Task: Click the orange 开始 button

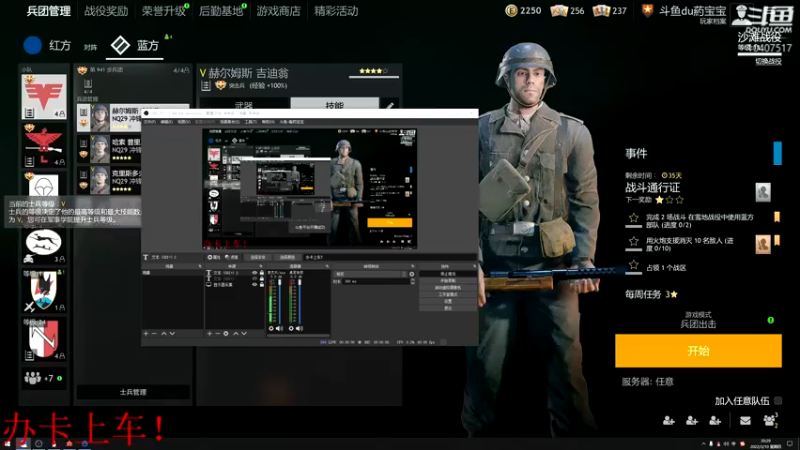Action: click(x=698, y=351)
